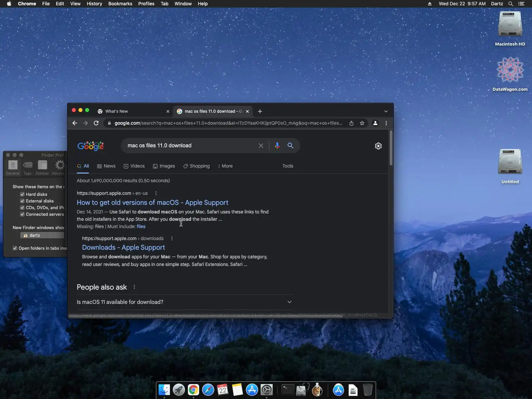The width and height of the screenshot is (532, 399).
Task: Select the Untitled disk on the desktop
Action: 510,167
